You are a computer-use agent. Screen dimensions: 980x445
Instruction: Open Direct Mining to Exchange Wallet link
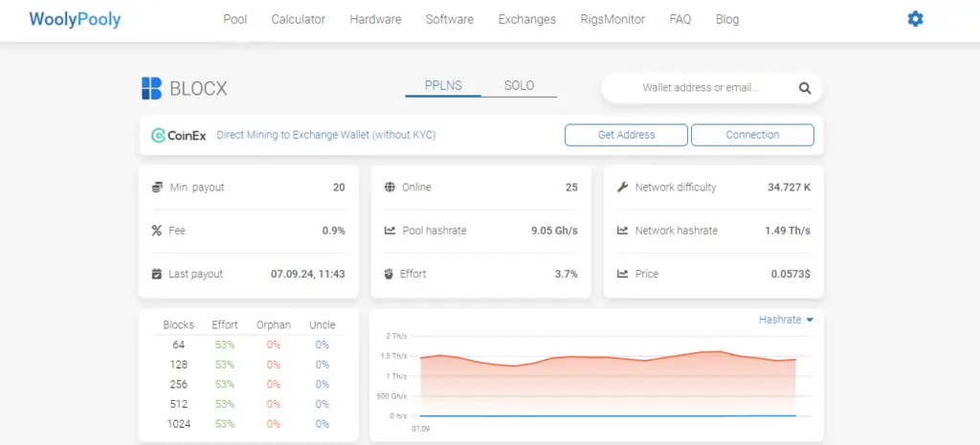point(326,135)
